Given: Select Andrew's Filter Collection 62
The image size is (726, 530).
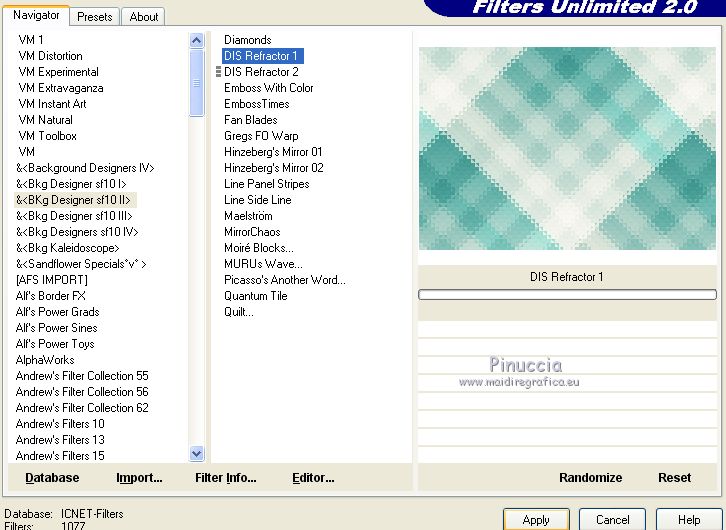Looking at the screenshot, I should point(82,407).
